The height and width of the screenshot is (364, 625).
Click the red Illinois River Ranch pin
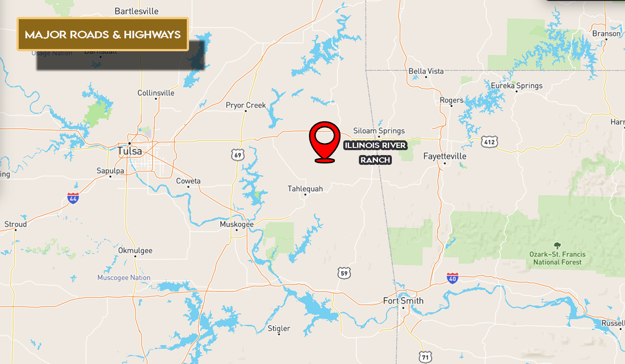(x=325, y=142)
